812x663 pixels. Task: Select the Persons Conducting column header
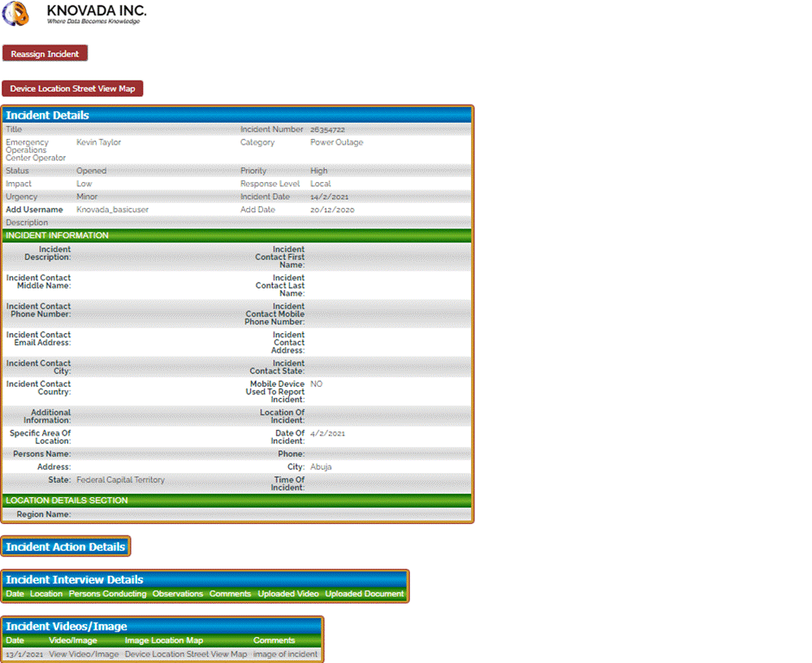click(x=107, y=594)
